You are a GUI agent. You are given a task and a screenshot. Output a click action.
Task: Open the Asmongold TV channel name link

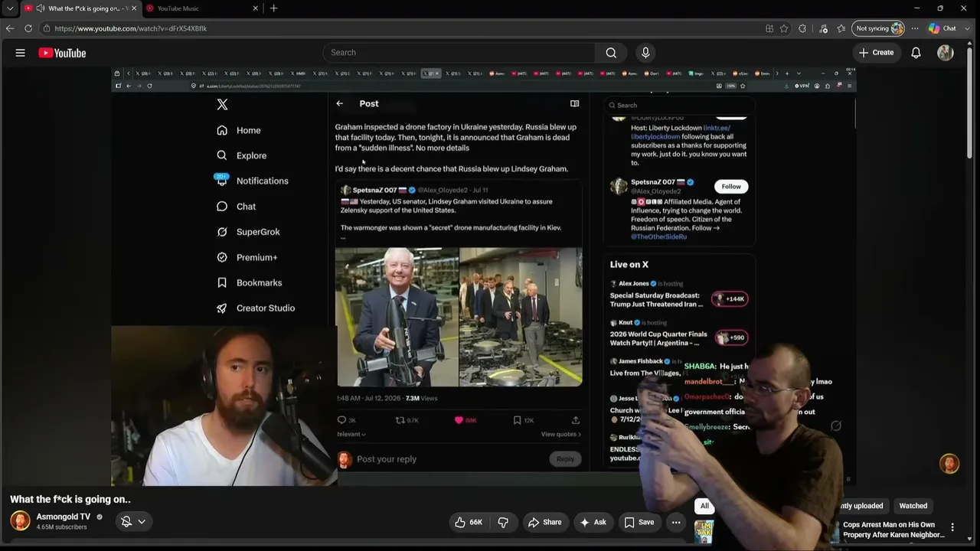(x=64, y=517)
